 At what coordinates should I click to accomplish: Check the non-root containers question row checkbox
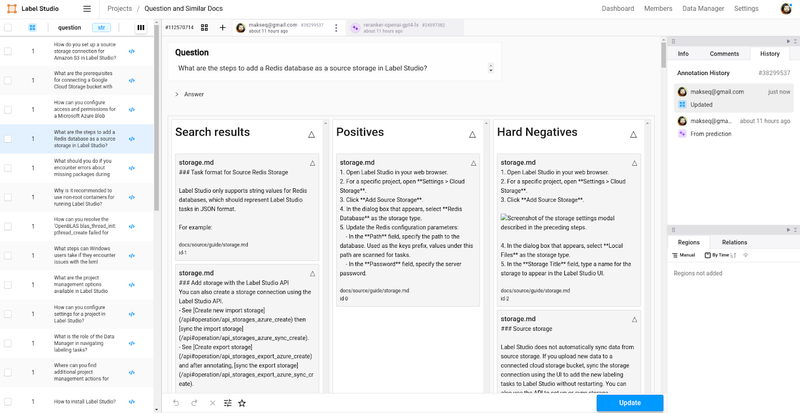pos(8,197)
